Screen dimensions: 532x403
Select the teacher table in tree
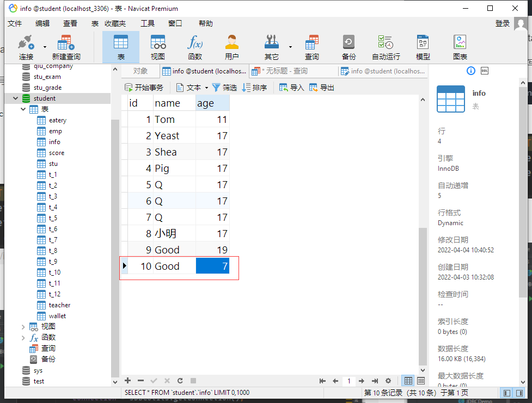[x=59, y=305]
